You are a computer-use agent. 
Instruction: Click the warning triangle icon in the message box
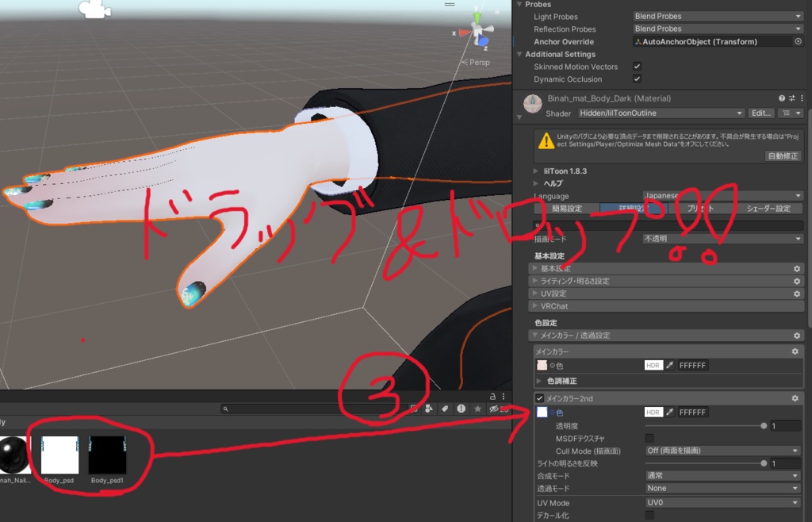pyautogui.click(x=546, y=141)
